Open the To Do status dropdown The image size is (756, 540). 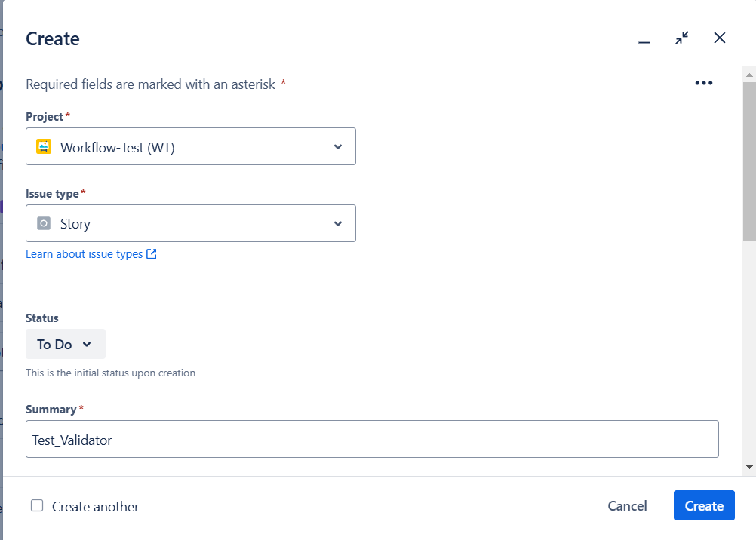pyautogui.click(x=65, y=345)
